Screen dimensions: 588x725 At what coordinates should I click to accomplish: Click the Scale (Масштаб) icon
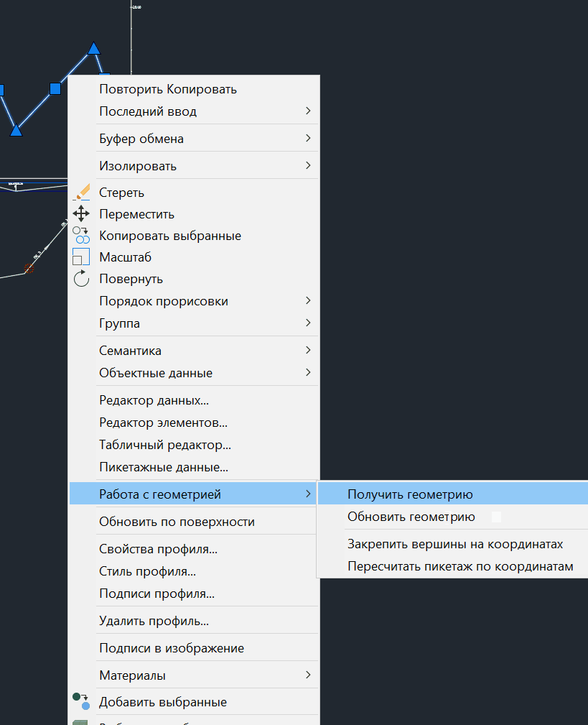click(x=82, y=257)
